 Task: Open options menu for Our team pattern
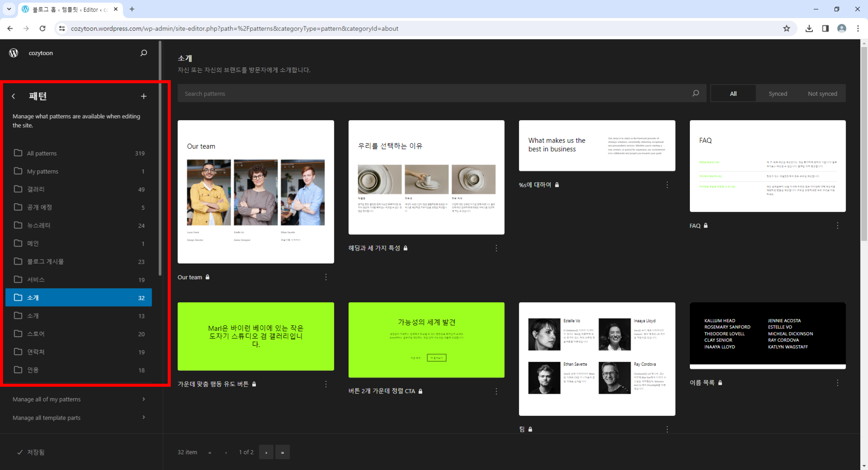[x=326, y=277]
